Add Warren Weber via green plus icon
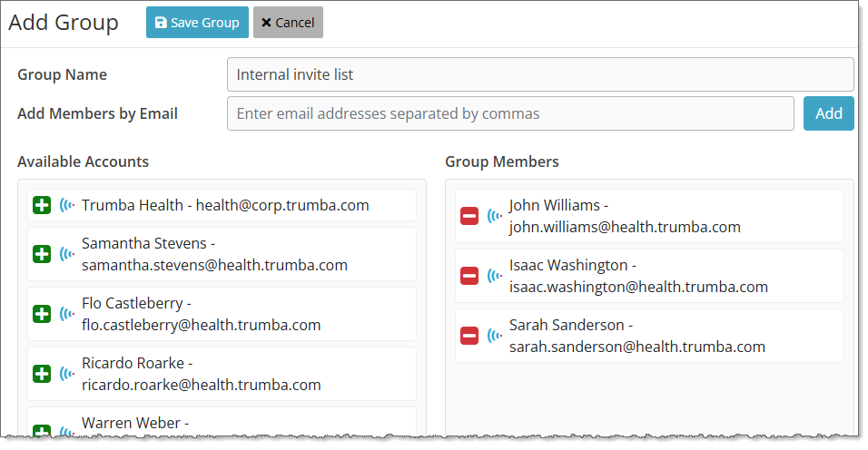Viewport: 868px width, 450px height. [42, 431]
